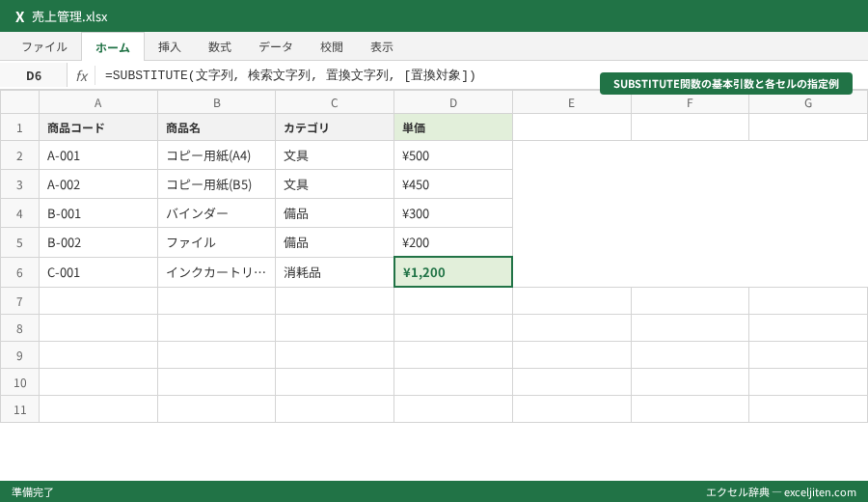Click the 消耗品 cell
Screen dimensions: 868x502
tap(335, 272)
